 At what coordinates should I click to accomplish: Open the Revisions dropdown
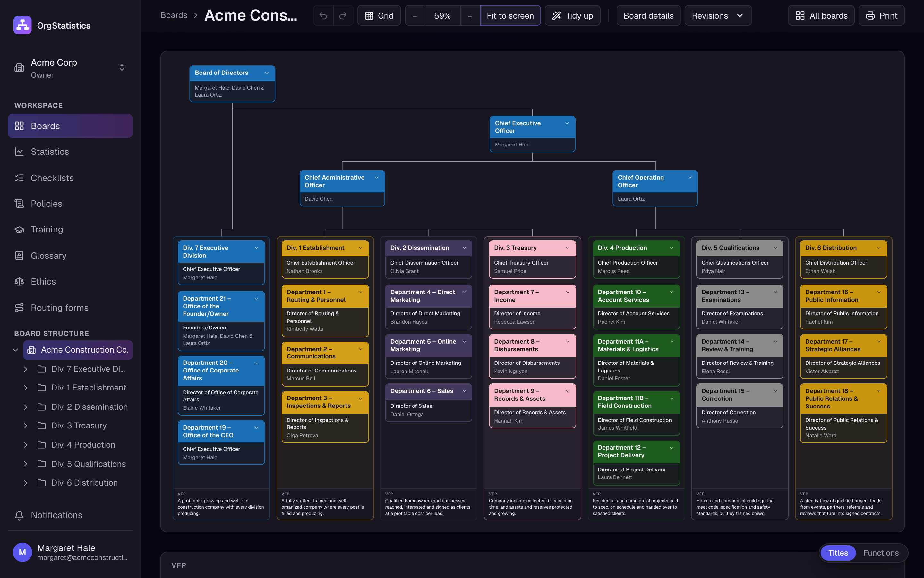coord(718,16)
